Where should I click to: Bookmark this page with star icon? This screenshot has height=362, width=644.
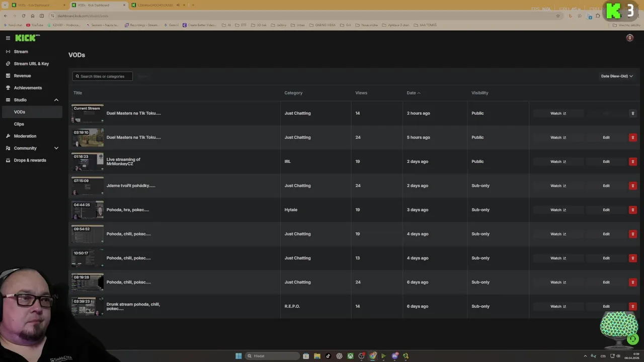point(558,16)
